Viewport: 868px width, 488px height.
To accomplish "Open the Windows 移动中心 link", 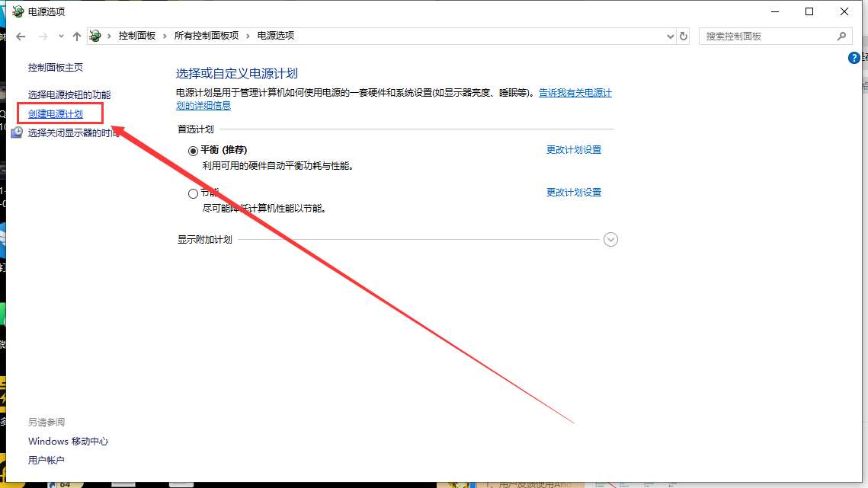I will tap(68, 442).
